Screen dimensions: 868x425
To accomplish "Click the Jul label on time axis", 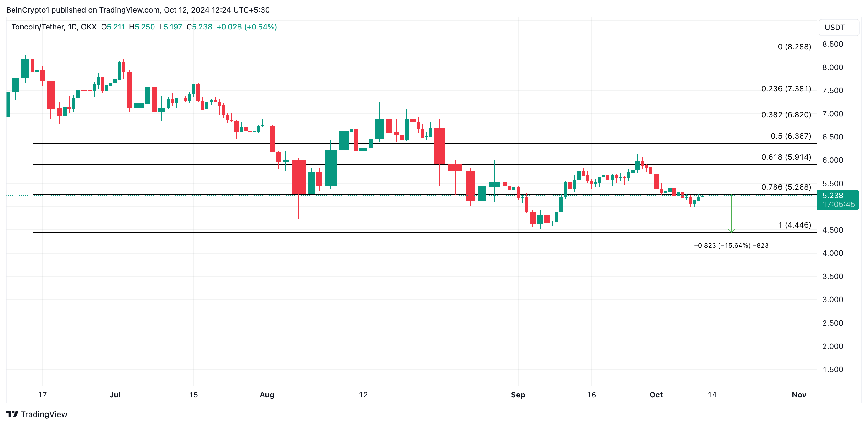I will click(x=115, y=395).
